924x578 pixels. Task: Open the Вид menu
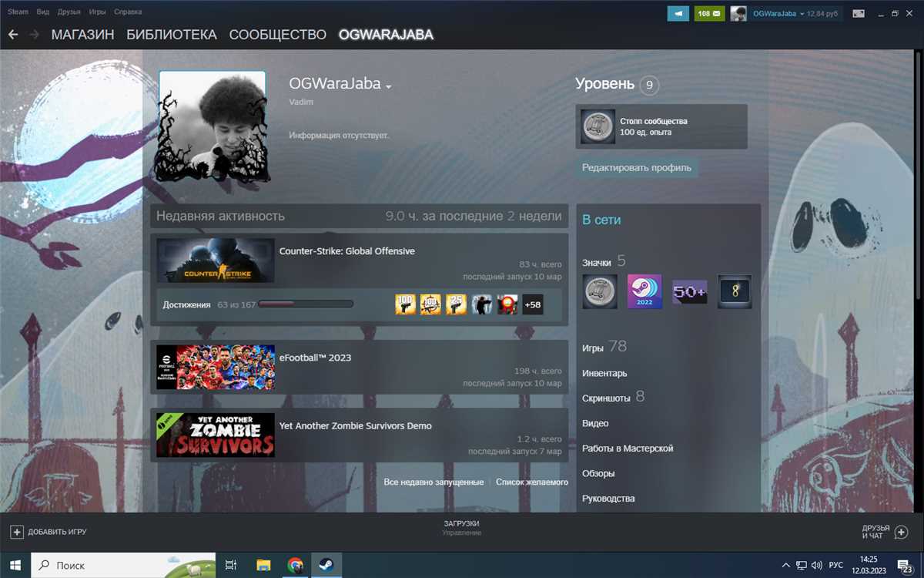[x=43, y=12]
